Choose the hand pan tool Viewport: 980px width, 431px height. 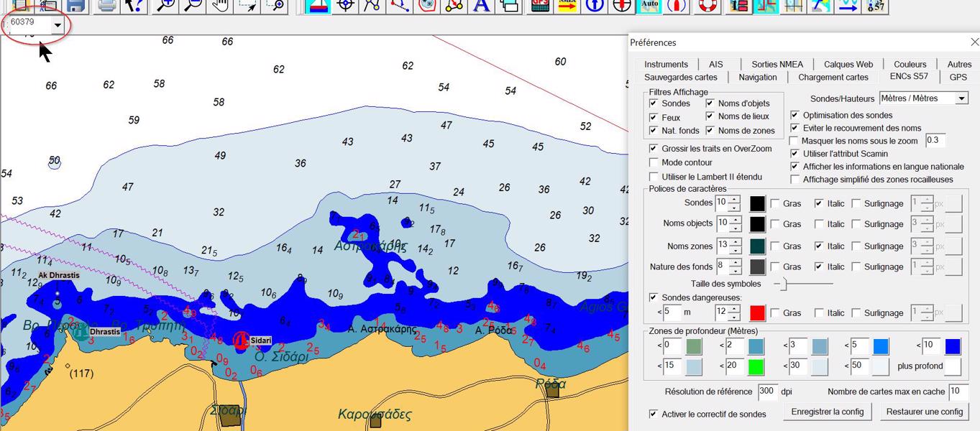(219, 6)
